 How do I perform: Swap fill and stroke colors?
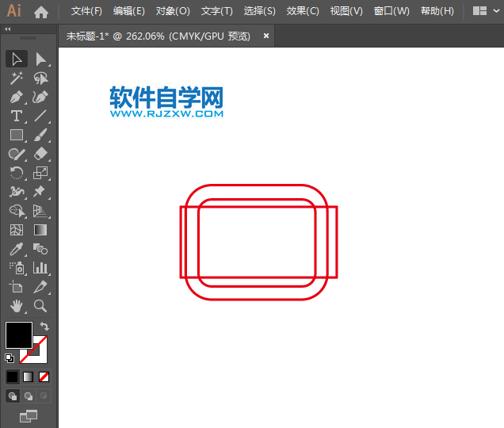click(x=44, y=327)
